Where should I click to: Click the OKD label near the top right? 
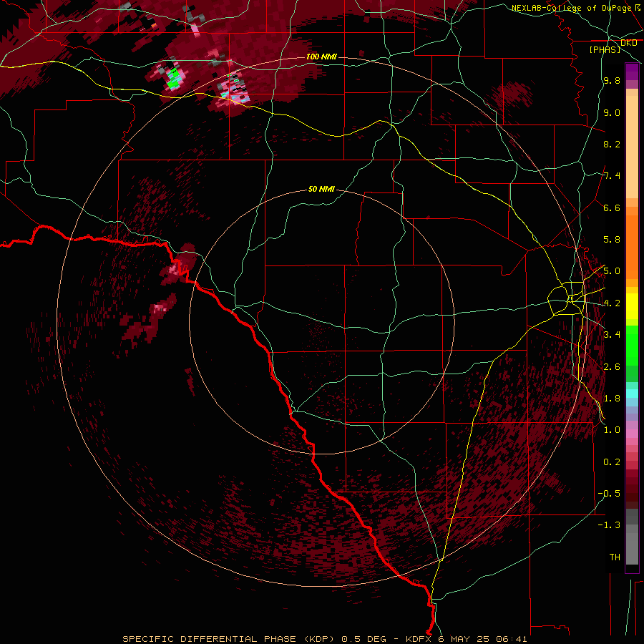628,43
